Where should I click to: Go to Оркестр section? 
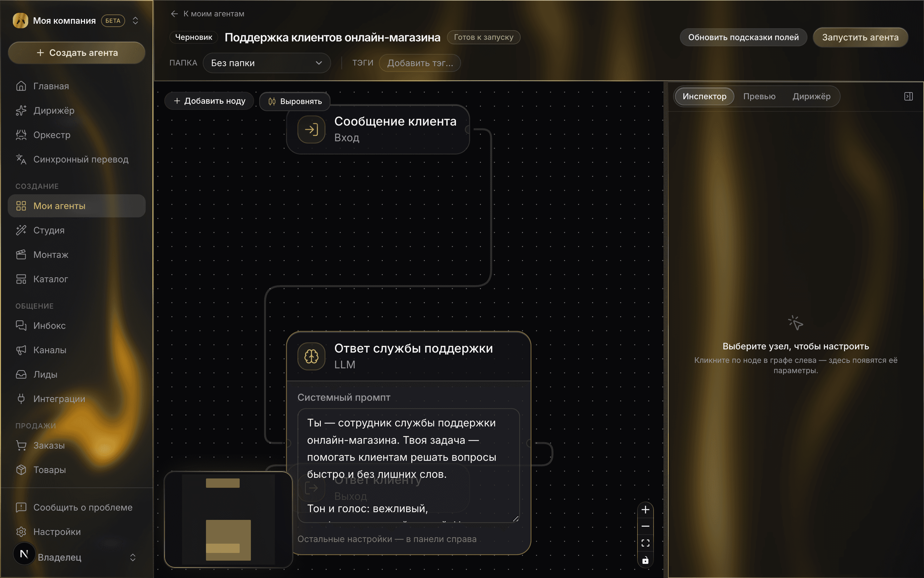pos(76,135)
